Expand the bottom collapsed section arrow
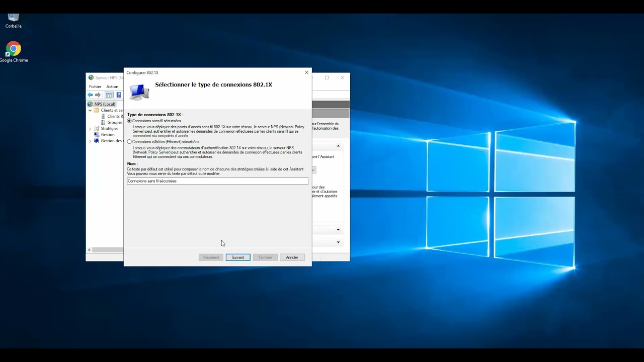This screenshot has height=362, width=644. [x=338, y=242]
